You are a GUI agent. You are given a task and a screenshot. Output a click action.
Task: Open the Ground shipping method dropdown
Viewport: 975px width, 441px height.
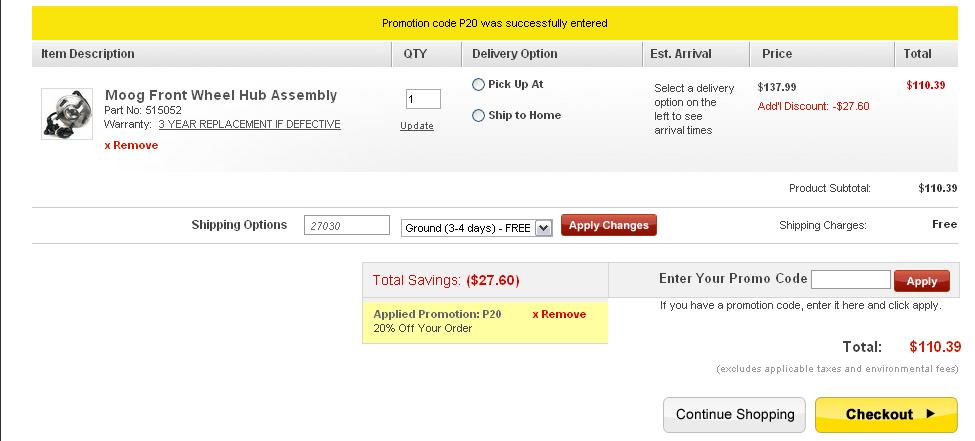point(476,228)
